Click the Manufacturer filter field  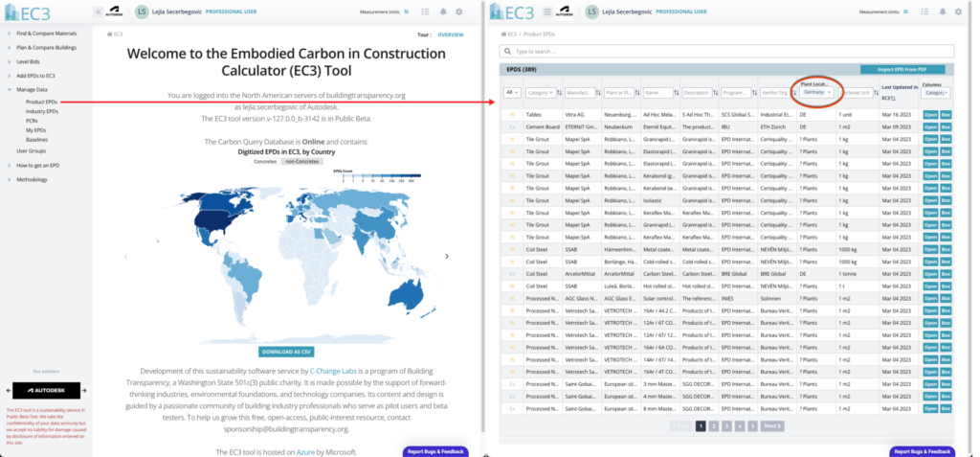coord(579,93)
